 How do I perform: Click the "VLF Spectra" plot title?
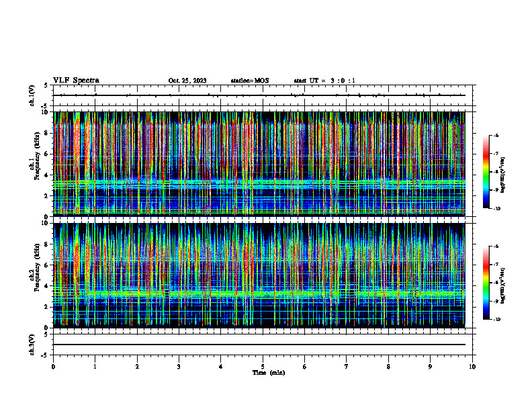pyautogui.click(x=76, y=81)
